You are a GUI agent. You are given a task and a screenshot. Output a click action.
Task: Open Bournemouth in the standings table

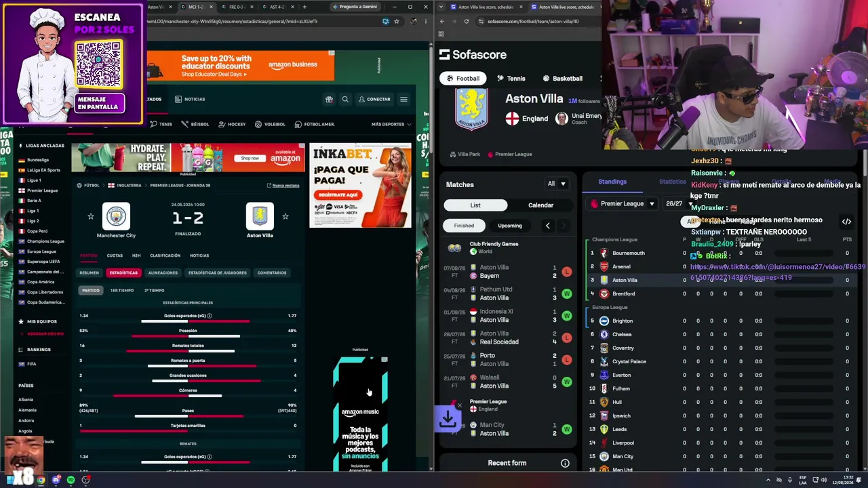pyautogui.click(x=628, y=253)
